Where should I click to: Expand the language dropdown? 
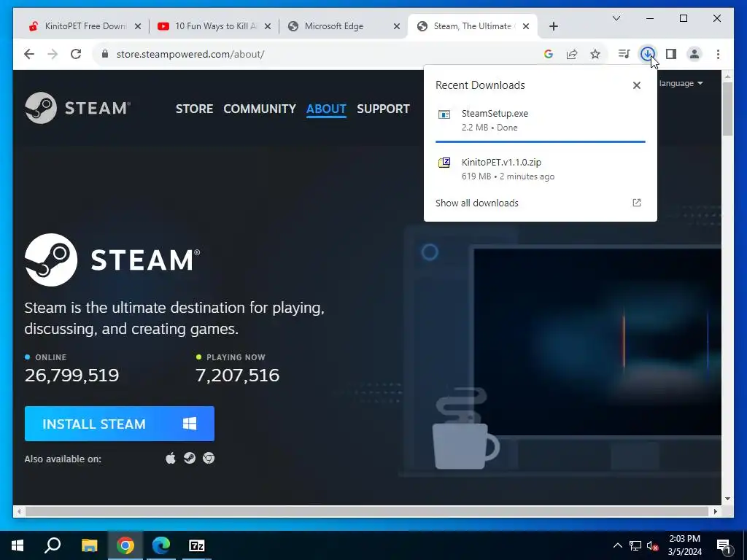681,83
